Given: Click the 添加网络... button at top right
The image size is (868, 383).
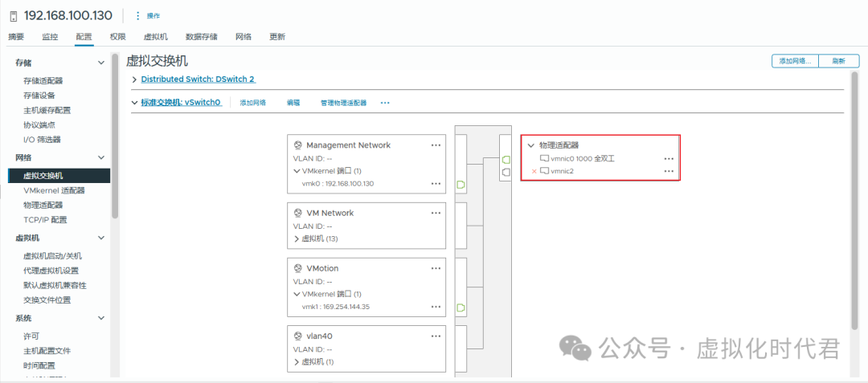Looking at the screenshot, I should tap(794, 61).
